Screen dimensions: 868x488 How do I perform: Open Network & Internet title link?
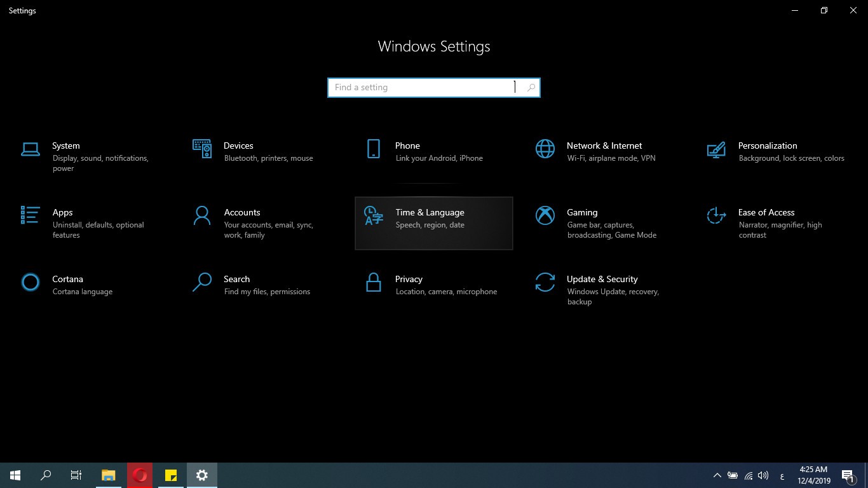(x=604, y=146)
